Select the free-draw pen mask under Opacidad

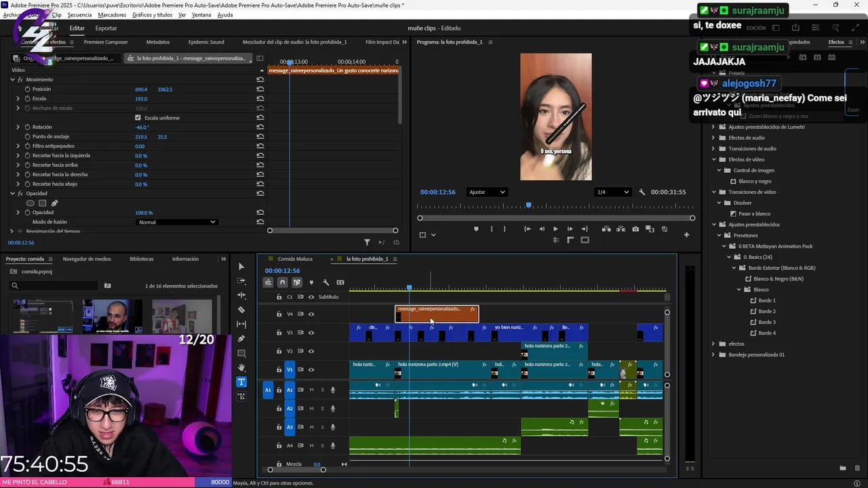click(x=54, y=203)
